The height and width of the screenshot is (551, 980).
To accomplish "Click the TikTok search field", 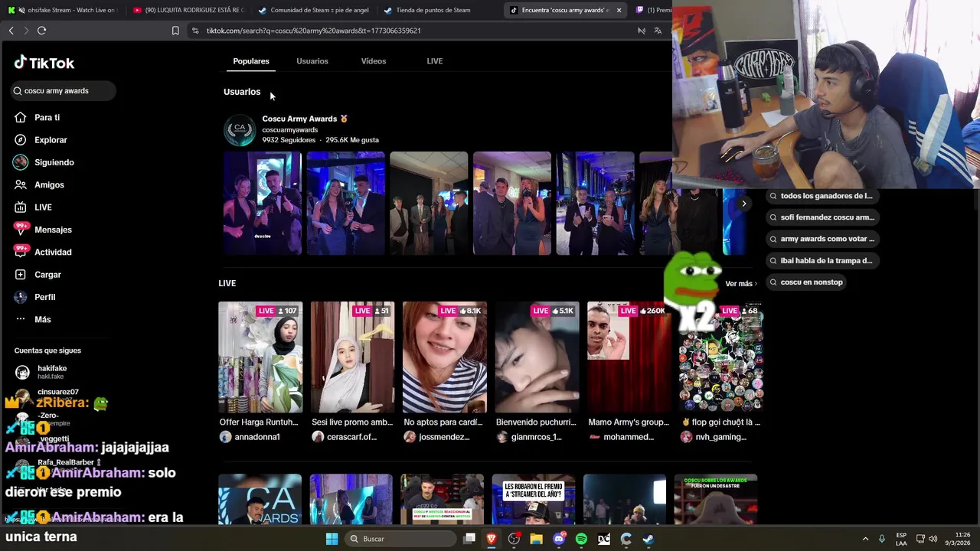I will point(64,91).
